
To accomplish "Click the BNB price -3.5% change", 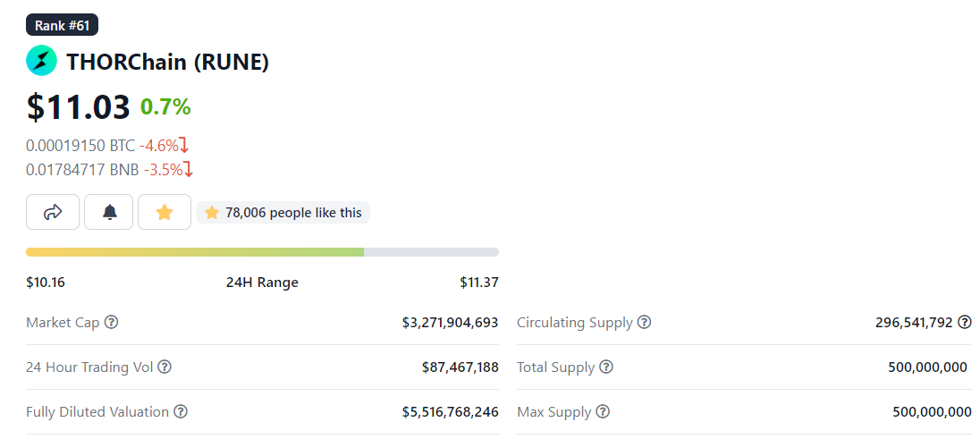I will tap(168, 169).
